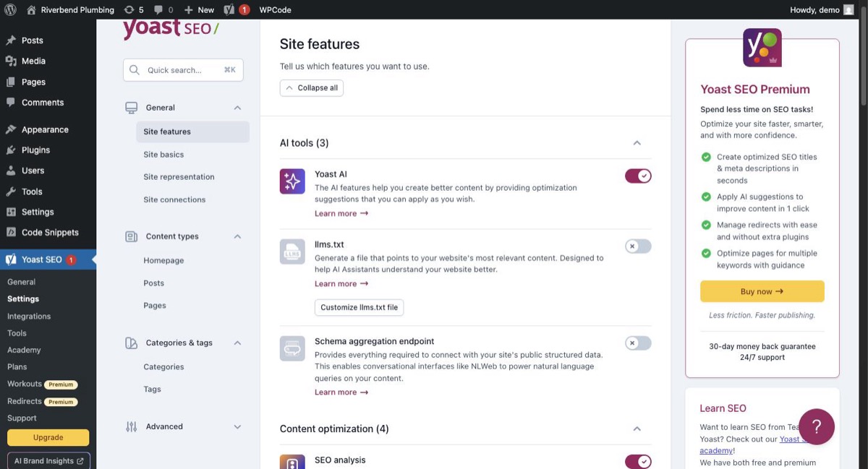
Task: Open the comments bubble in admin bar
Action: [x=163, y=9]
